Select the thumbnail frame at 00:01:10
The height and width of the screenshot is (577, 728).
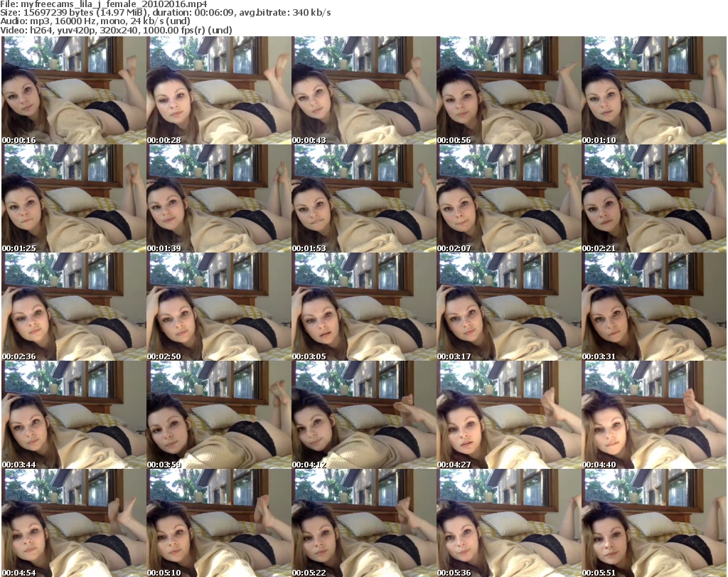click(x=654, y=90)
